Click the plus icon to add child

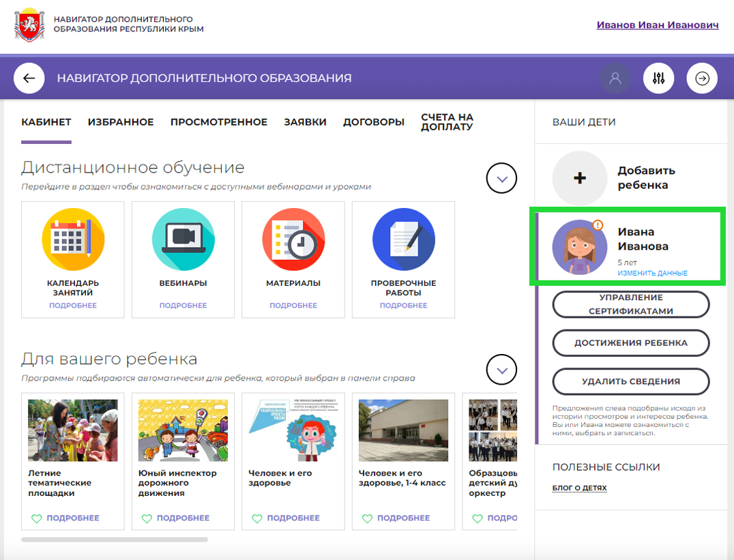click(x=579, y=178)
